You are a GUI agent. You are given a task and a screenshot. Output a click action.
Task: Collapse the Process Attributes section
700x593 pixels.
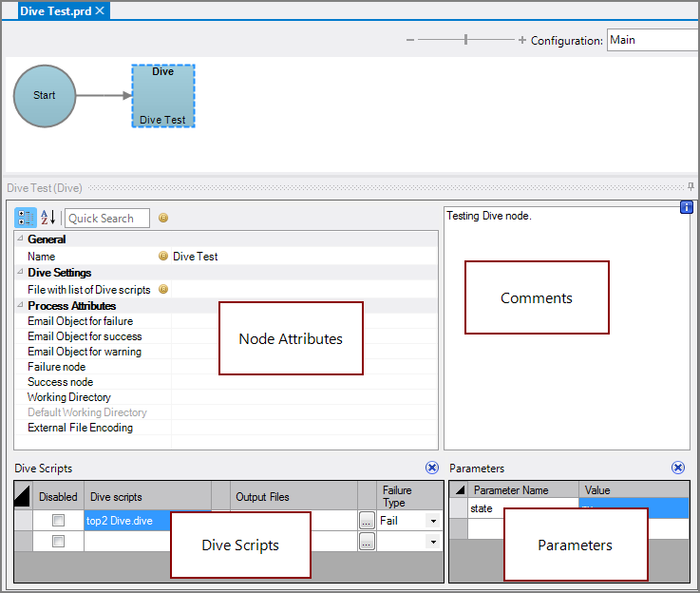click(20, 305)
